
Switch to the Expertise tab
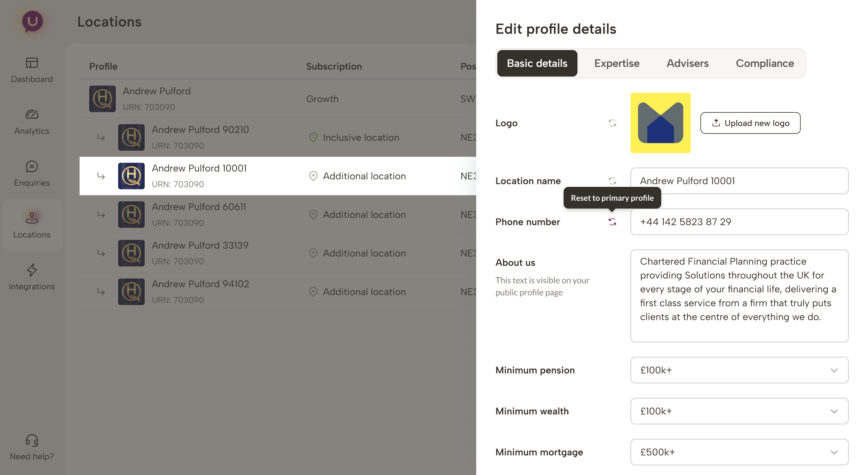tap(617, 63)
